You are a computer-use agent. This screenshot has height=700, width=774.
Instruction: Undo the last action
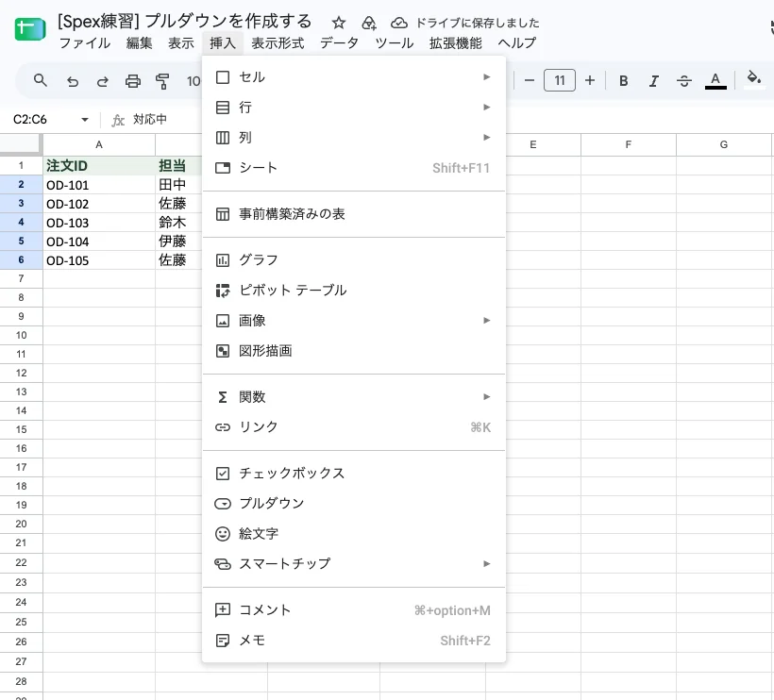click(73, 81)
